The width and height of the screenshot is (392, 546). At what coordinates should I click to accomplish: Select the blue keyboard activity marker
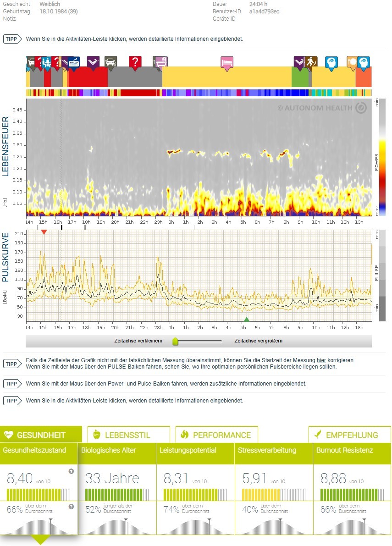pos(74,62)
